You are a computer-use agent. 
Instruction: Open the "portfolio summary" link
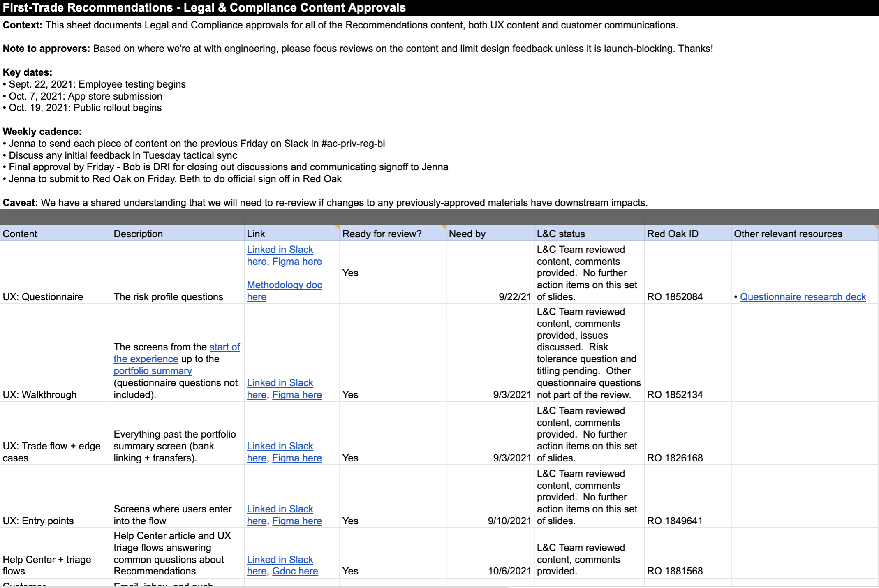point(153,370)
